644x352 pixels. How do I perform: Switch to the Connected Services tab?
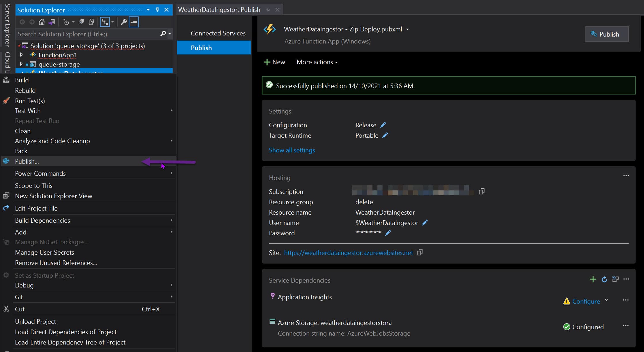(x=218, y=33)
